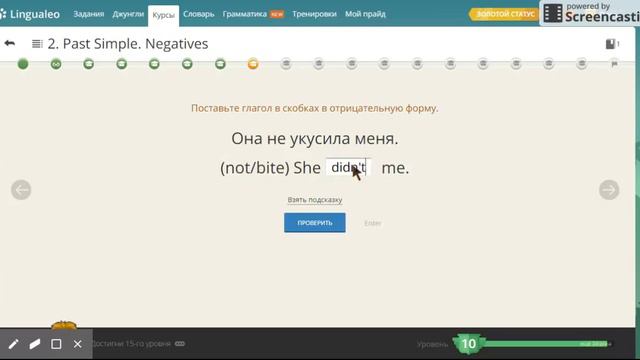640x360 pixels.
Task: Select the current orange step marker
Action: click(x=253, y=64)
